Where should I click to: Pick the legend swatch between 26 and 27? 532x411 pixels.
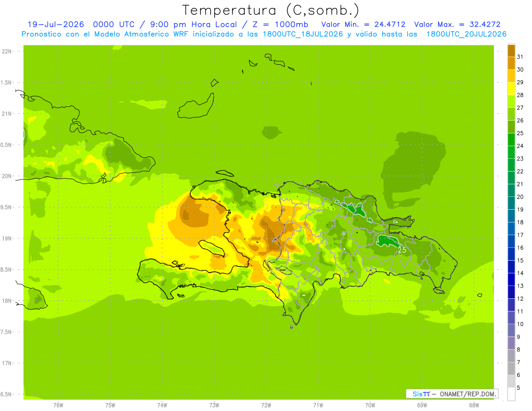point(511,114)
